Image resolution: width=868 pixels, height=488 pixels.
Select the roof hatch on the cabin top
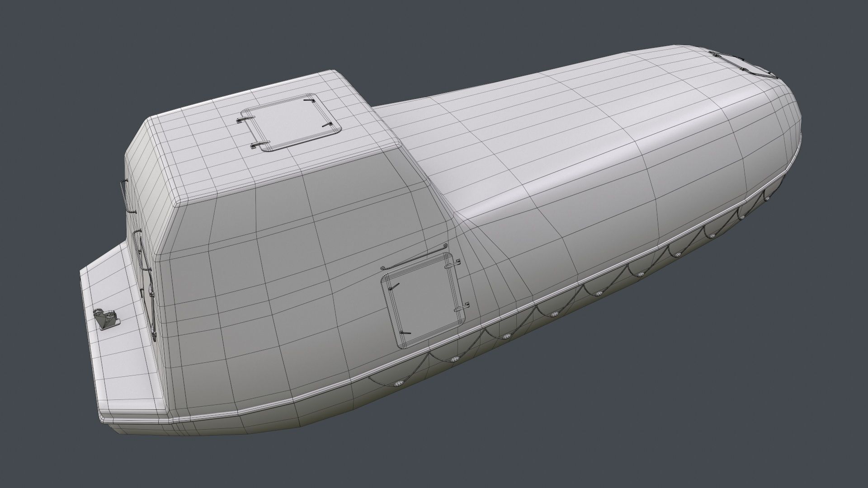[x=291, y=122]
